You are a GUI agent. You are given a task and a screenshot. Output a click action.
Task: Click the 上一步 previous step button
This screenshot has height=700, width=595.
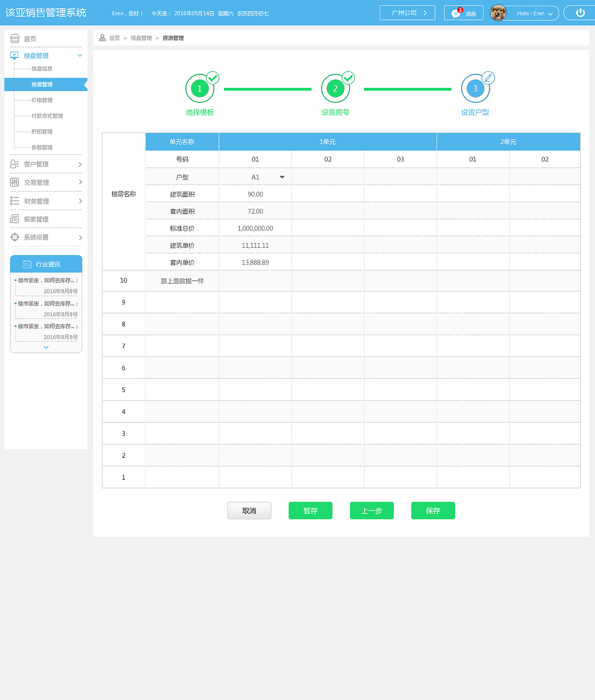(372, 510)
